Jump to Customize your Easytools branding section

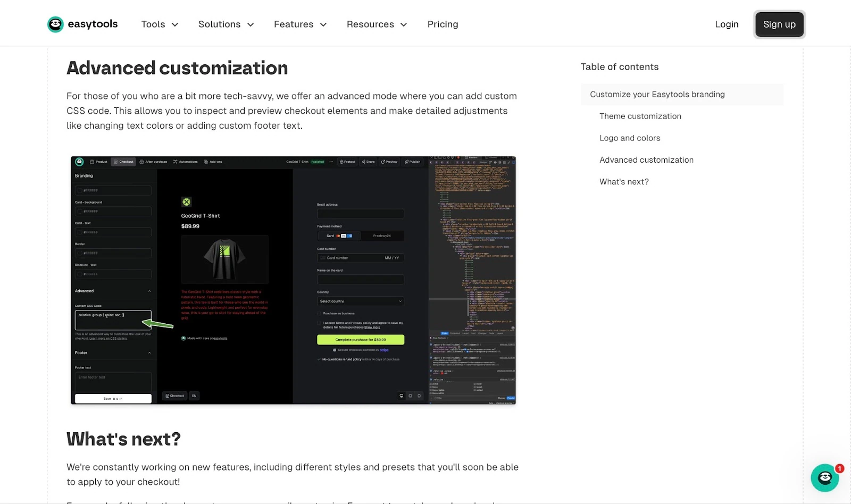click(682, 94)
